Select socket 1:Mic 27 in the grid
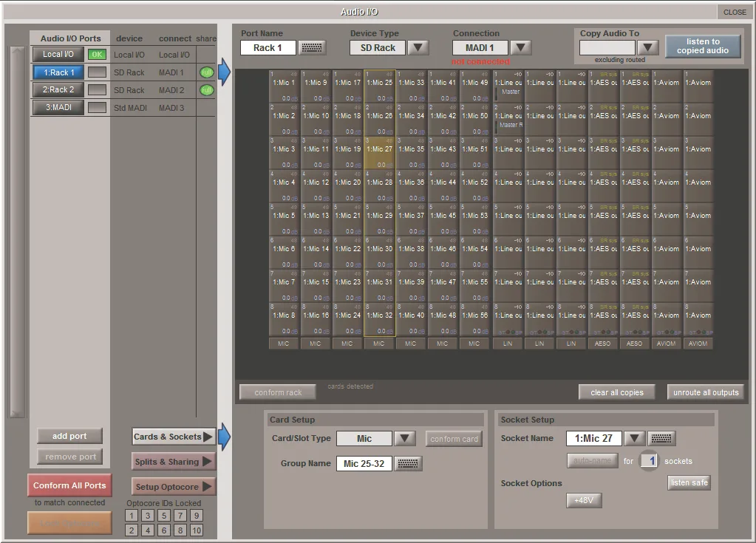Viewport: 756px width, 543px height. [x=379, y=153]
